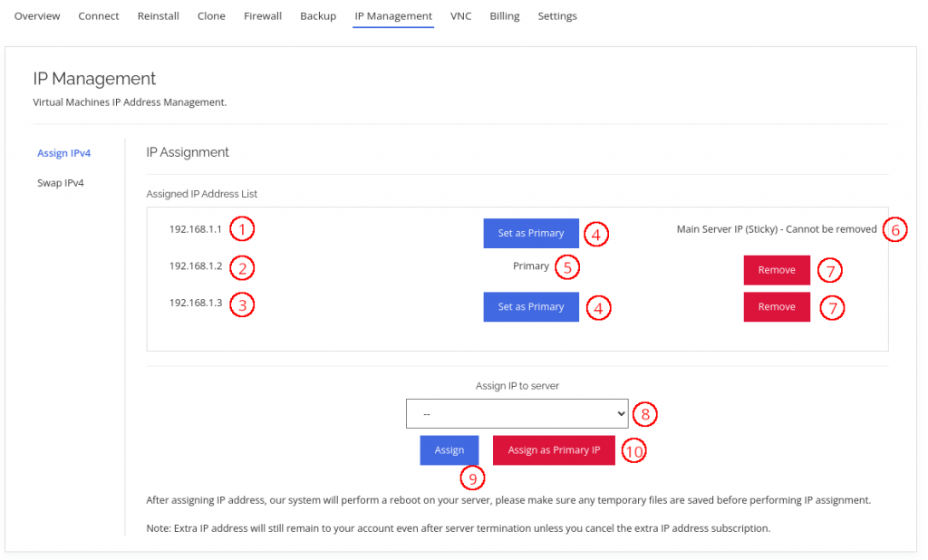This screenshot has height=560, width=928.
Task: Set 192.168.1.1 as Primary
Action: [x=530, y=233]
